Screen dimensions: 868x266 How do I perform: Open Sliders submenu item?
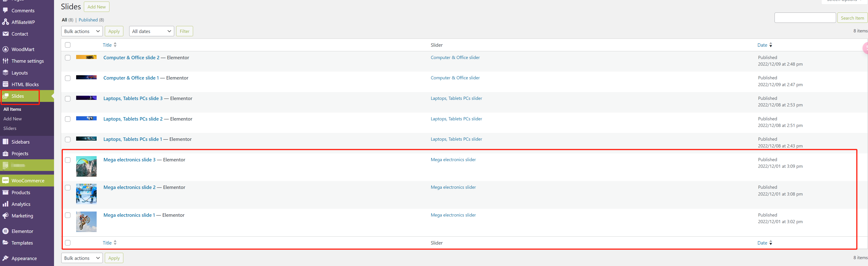pyautogui.click(x=10, y=129)
